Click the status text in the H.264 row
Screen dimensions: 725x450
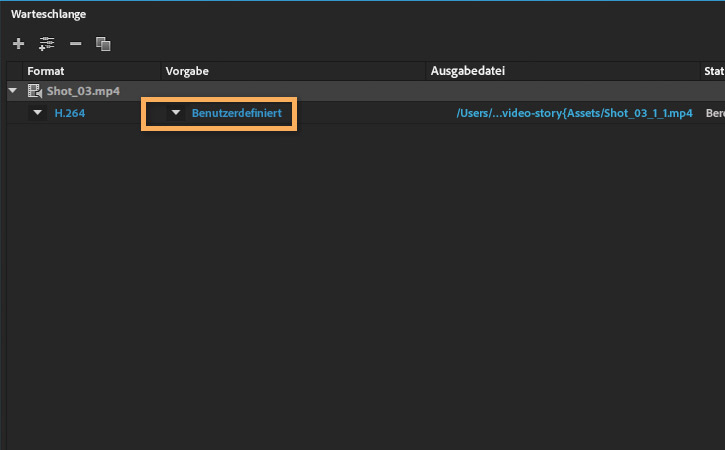(x=714, y=113)
